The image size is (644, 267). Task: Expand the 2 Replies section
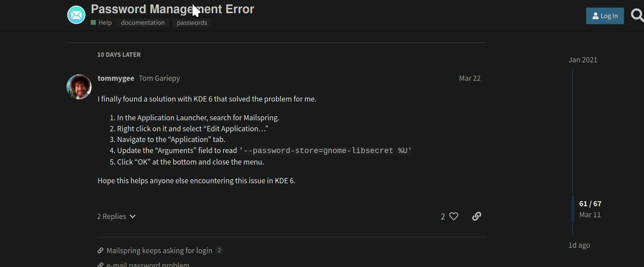tap(111, 216)
